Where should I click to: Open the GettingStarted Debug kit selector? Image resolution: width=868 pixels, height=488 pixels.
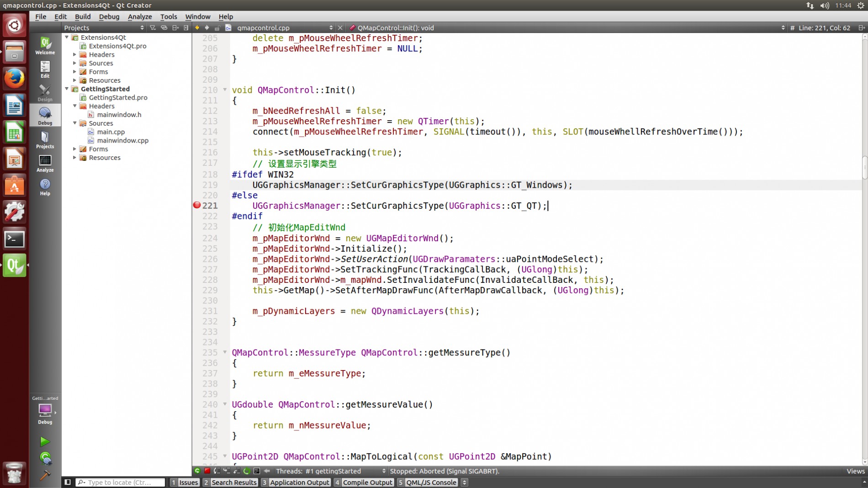tap(45, 410)
